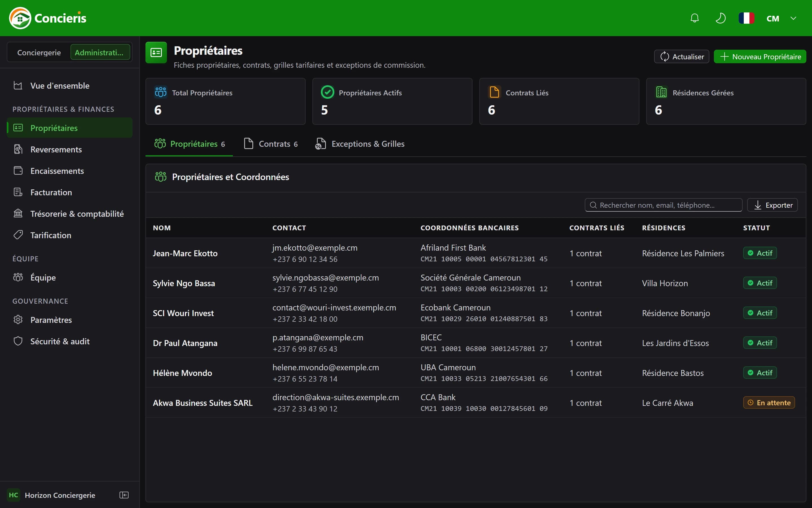
Task: Click En attente status badge
Action: coord(769,402)
